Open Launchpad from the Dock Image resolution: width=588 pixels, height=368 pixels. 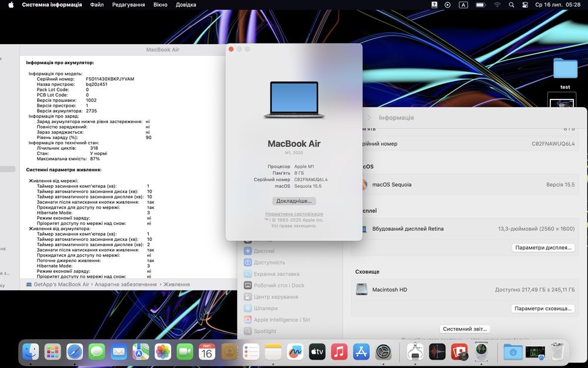(52, 352)
